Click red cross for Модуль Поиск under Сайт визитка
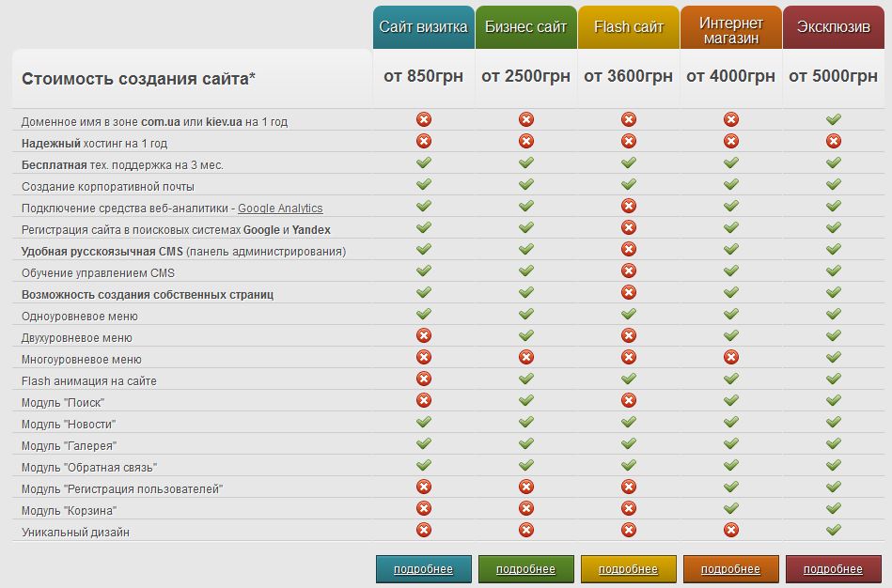 pos(424,400)
